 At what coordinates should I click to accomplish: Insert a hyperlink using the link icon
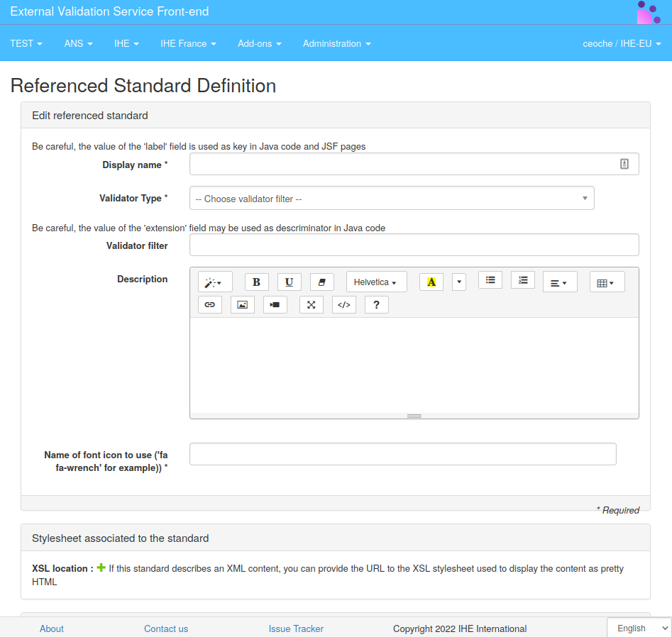(x=209, y=305)
